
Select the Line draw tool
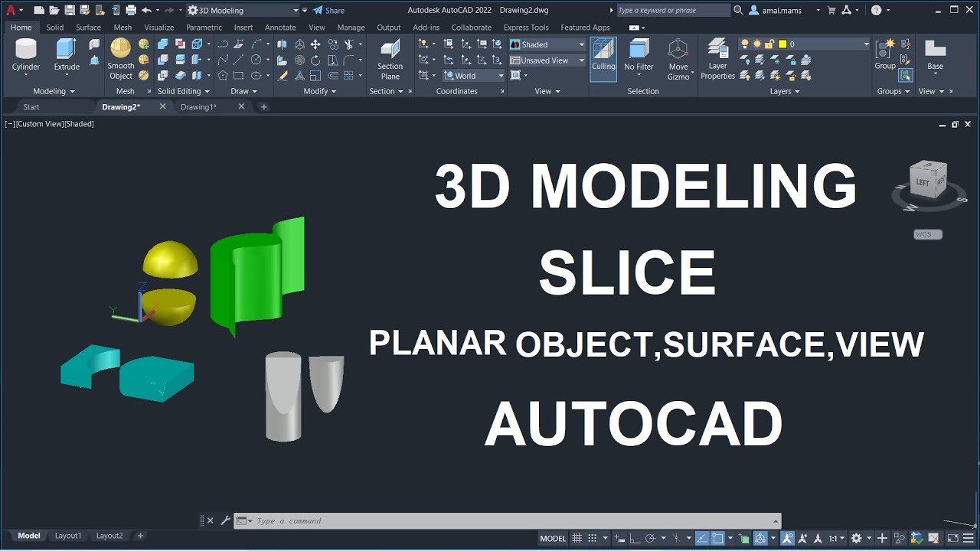239,60
